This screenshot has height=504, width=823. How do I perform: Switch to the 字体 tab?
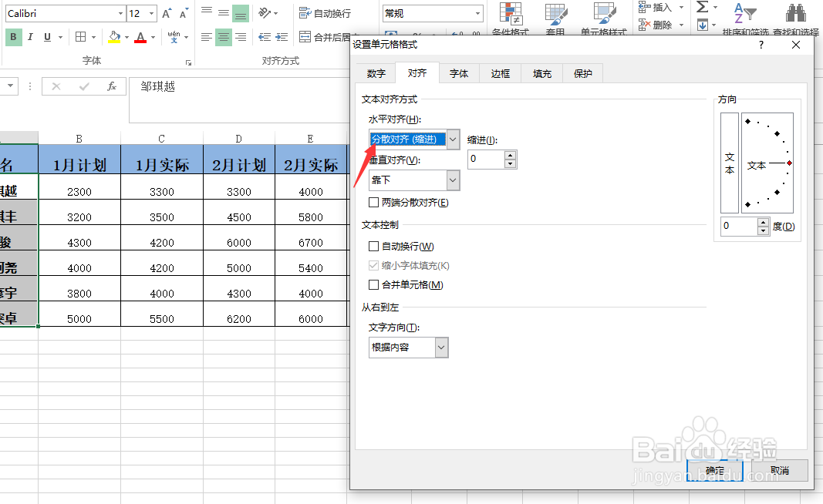(x=459, y=73)
